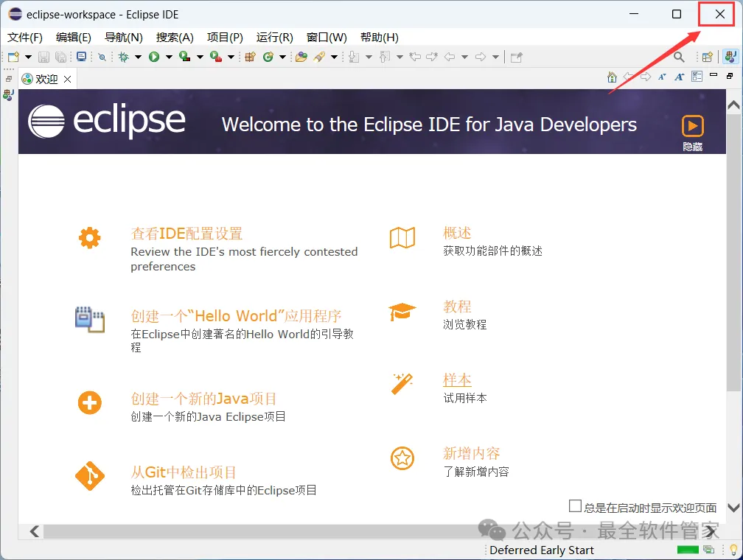
Task: Expand the External Tools dropdown arrow
Action: 231,57
